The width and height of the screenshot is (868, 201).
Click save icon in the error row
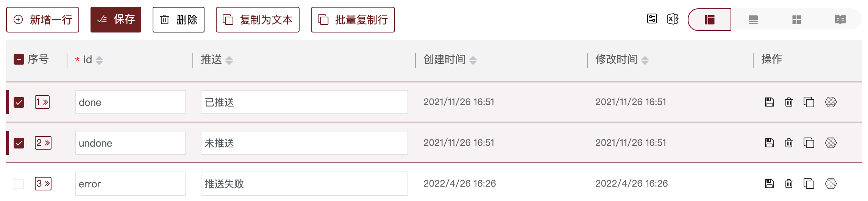[770, 184]
